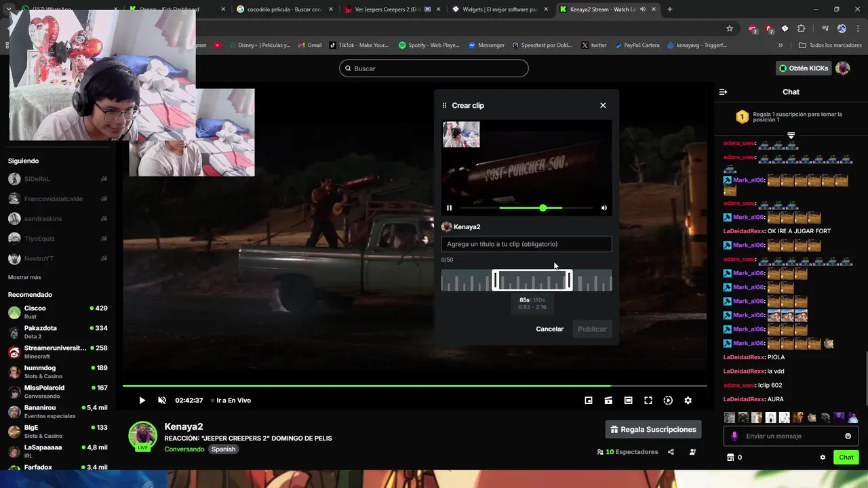Click the chat scroll-to-bottom indicator
Screen dimensions: 868x488
coord(791,136)
